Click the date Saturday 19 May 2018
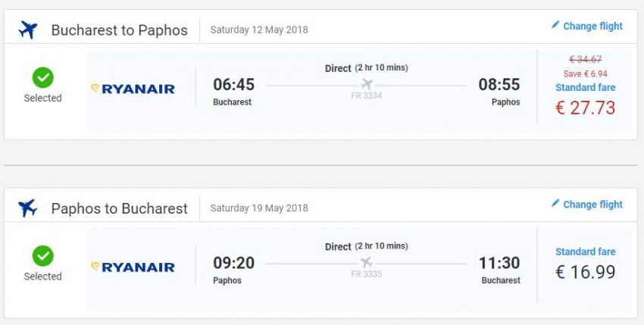Image resolution: width=644 pixels, height=325 pixels. 259,208
